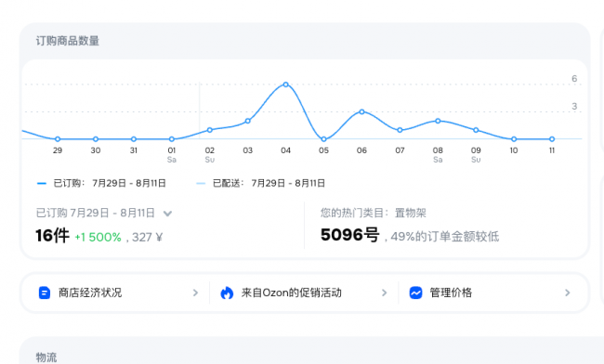This screenshot has width=604, height=364.
Task: Open 来自Ozon的促销活动 link
Action: (x=291, y=292)
